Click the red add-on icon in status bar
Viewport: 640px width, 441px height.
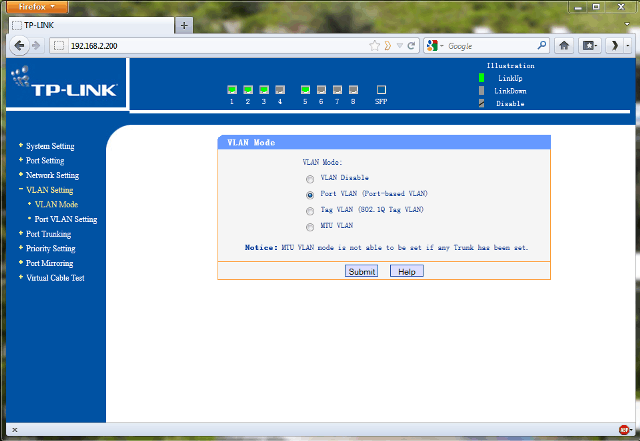tap(624, 430)
